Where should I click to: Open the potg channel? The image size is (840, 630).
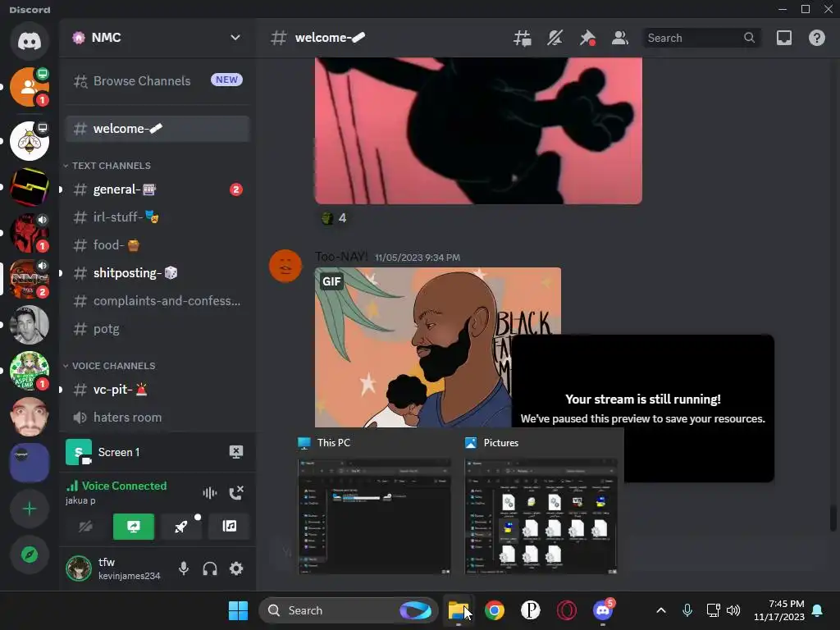coord(157,328)
